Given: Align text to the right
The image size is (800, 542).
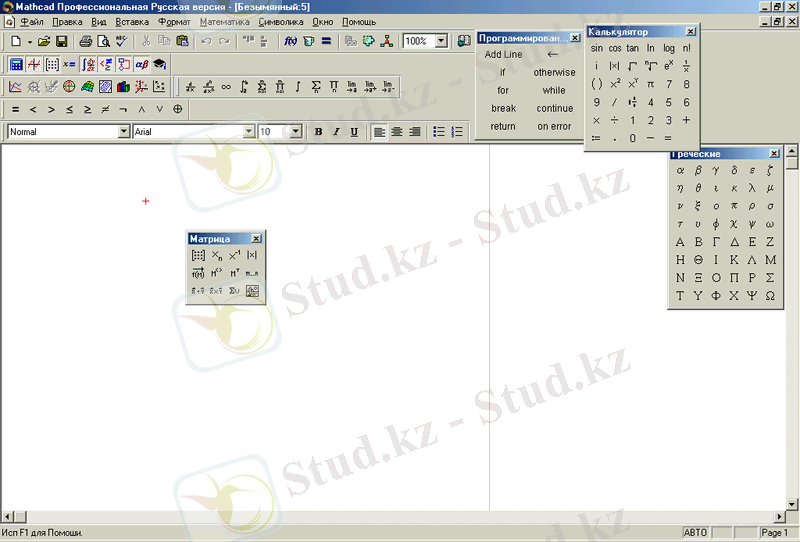Looking at the screenshot, I should [x=415, y=132].
